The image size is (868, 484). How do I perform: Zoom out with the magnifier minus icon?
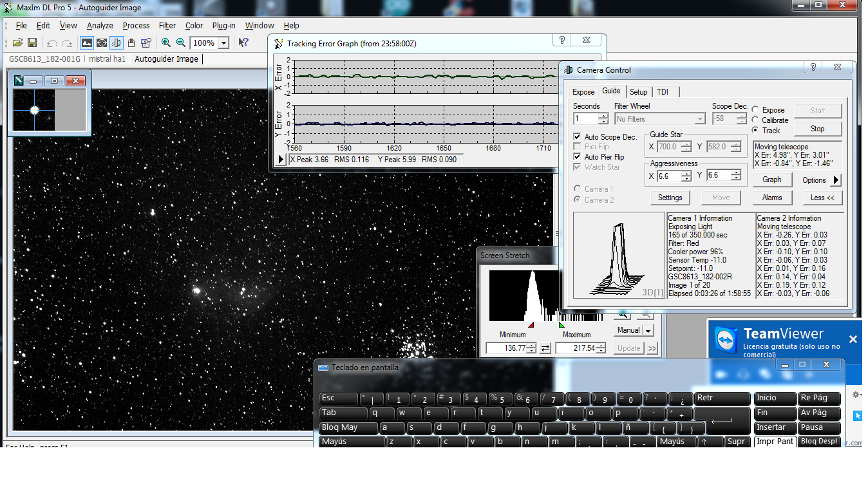click(181, 43)
